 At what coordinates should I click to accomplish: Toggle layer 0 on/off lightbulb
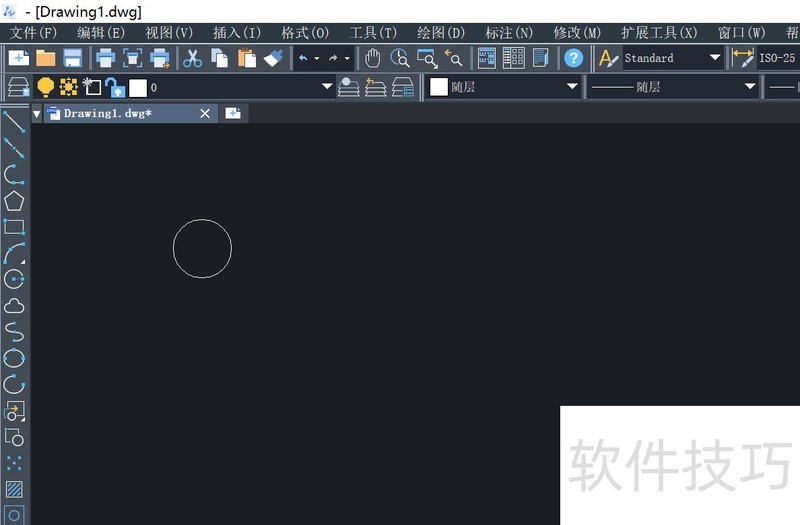(45, 87)
